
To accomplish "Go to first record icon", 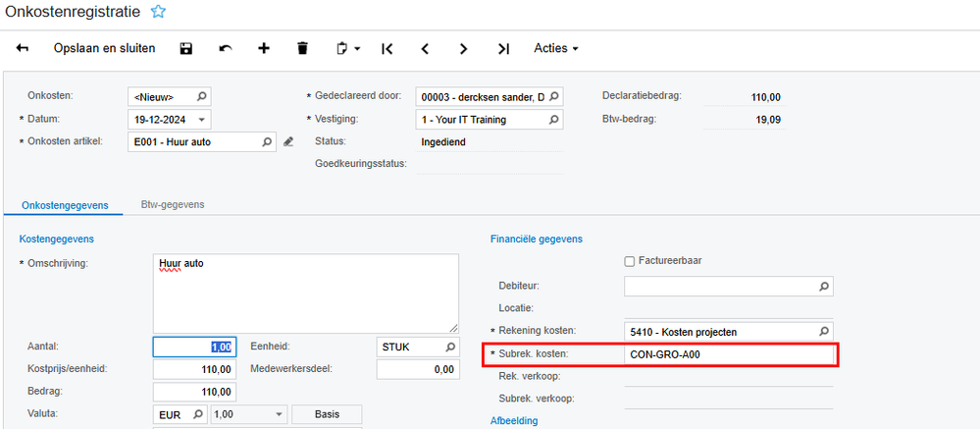I will point(387,48).
